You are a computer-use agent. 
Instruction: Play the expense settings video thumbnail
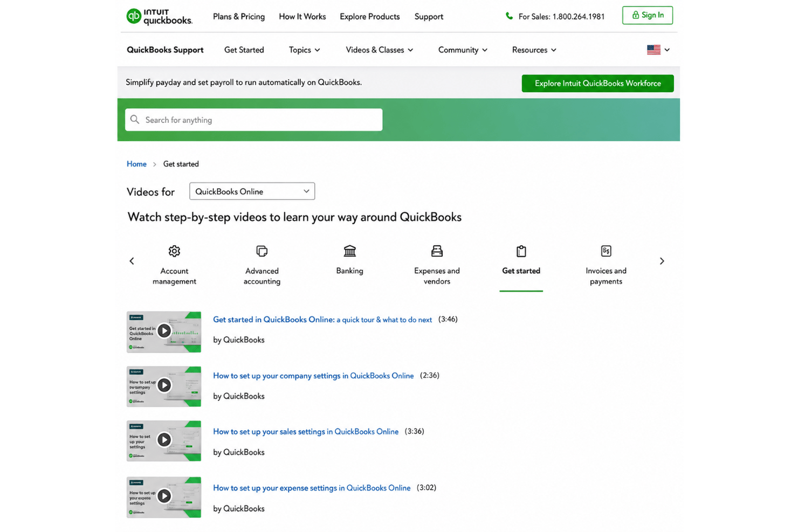click(164, 496)
